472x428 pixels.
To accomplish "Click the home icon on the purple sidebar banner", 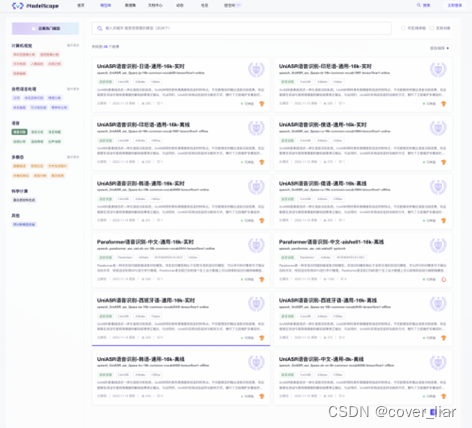I will [x=34, y=29].
